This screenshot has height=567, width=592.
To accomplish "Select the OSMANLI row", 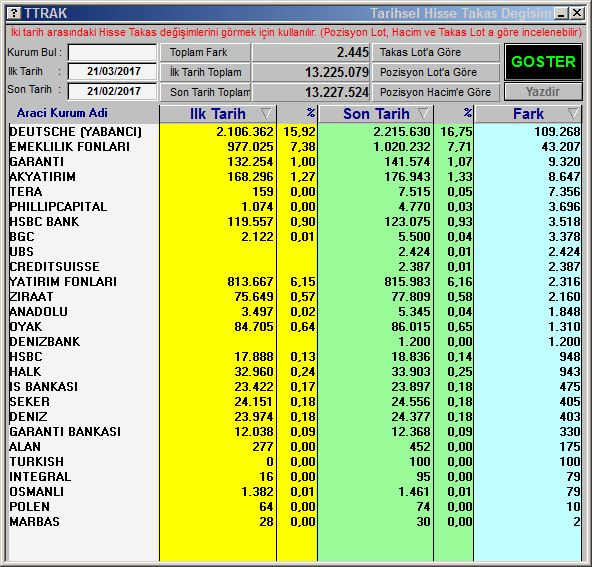I will (x=294, y=492).
